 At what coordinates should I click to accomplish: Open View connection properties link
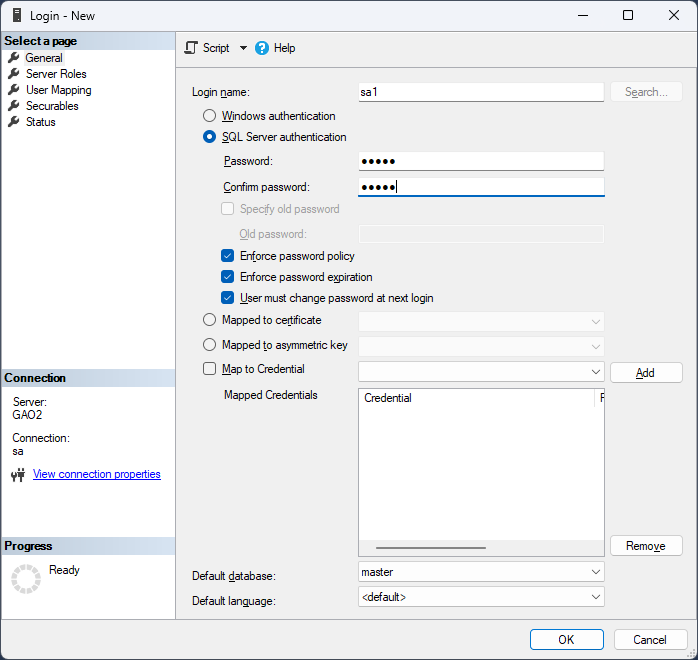point(97,474)
